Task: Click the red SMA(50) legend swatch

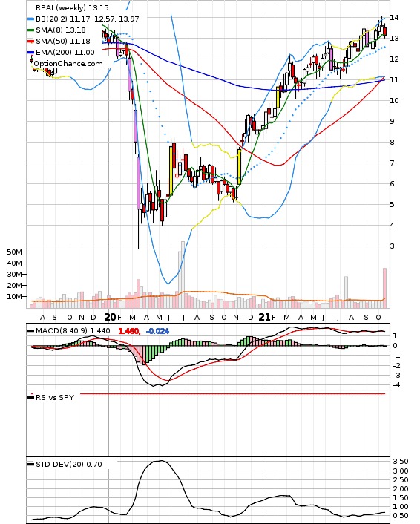Action: pyautogui.click(x=30, y=41)
